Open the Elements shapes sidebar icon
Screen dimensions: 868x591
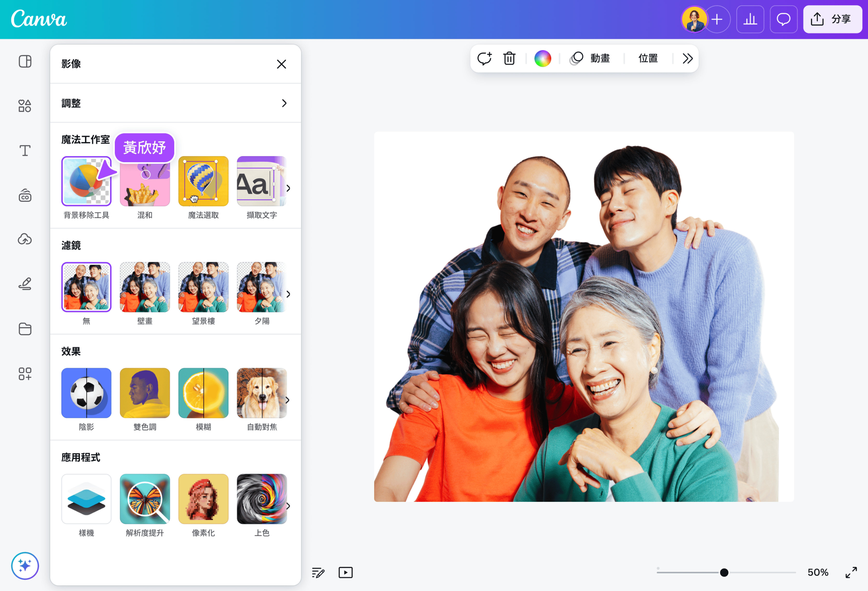pyautogui.click(x=25, y=106)
